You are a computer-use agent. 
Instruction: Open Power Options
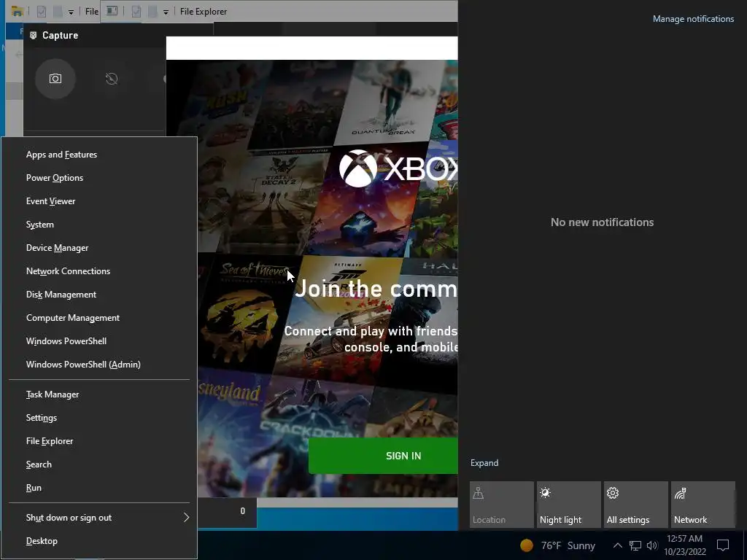coord(99,178)
